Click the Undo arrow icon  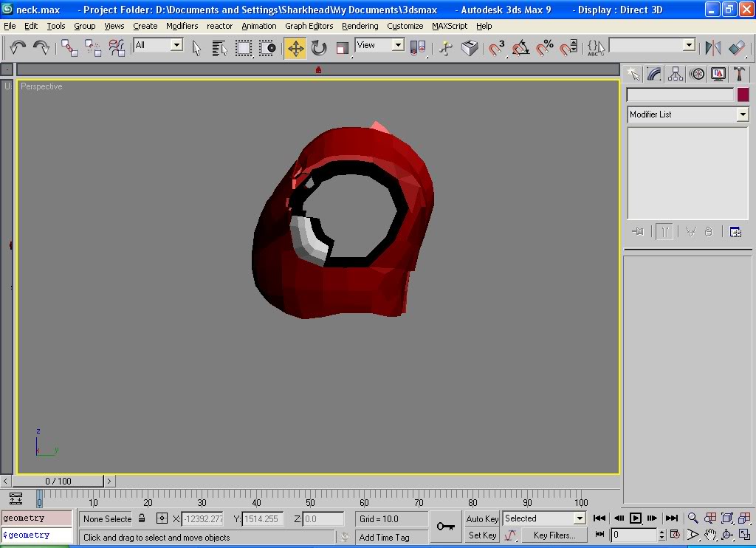(x=18, y=48)
